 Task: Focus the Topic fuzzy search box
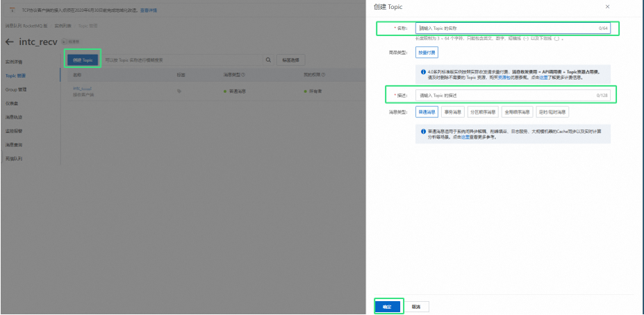coord(182,60)
